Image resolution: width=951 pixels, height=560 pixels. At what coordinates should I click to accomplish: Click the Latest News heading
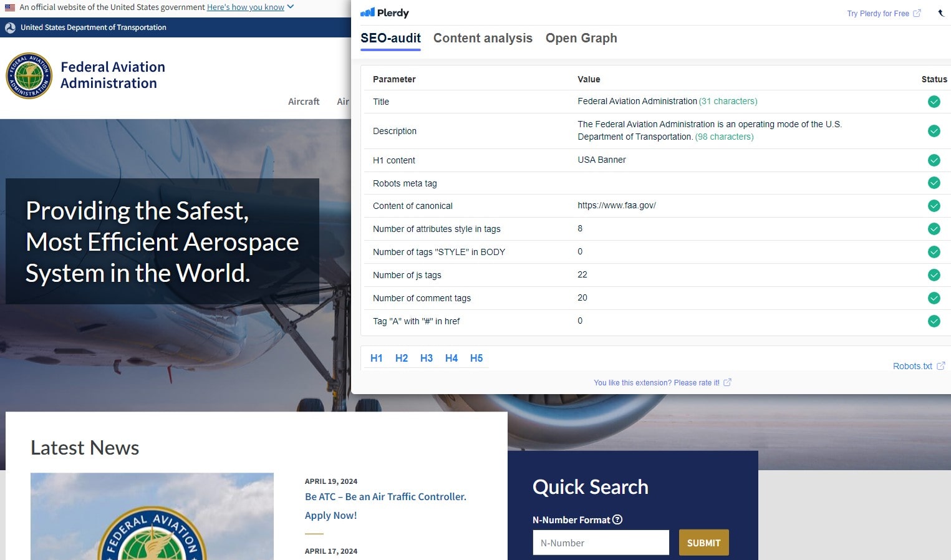85,448
